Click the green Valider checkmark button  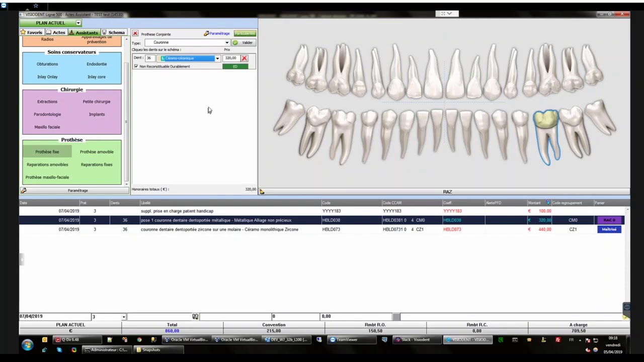pos(244,43)
